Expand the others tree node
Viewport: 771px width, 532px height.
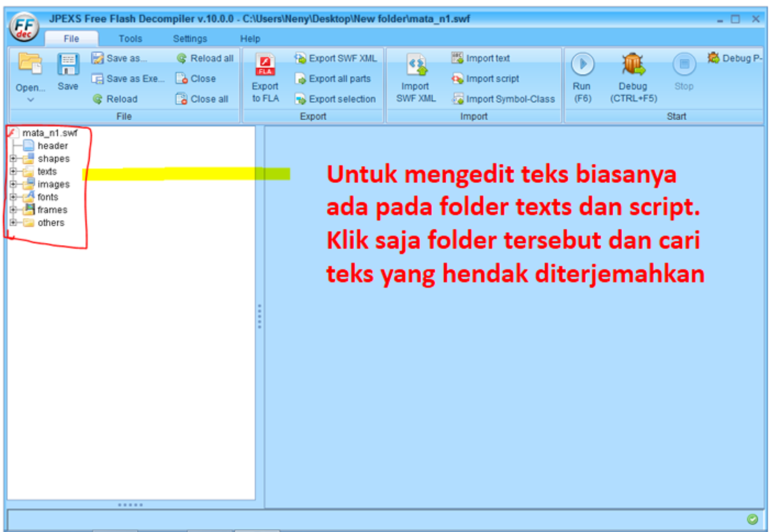click(13, 222)
